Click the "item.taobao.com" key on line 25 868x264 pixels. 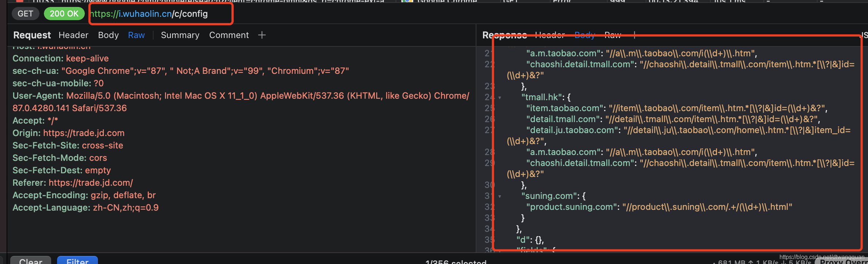point(565,108)
